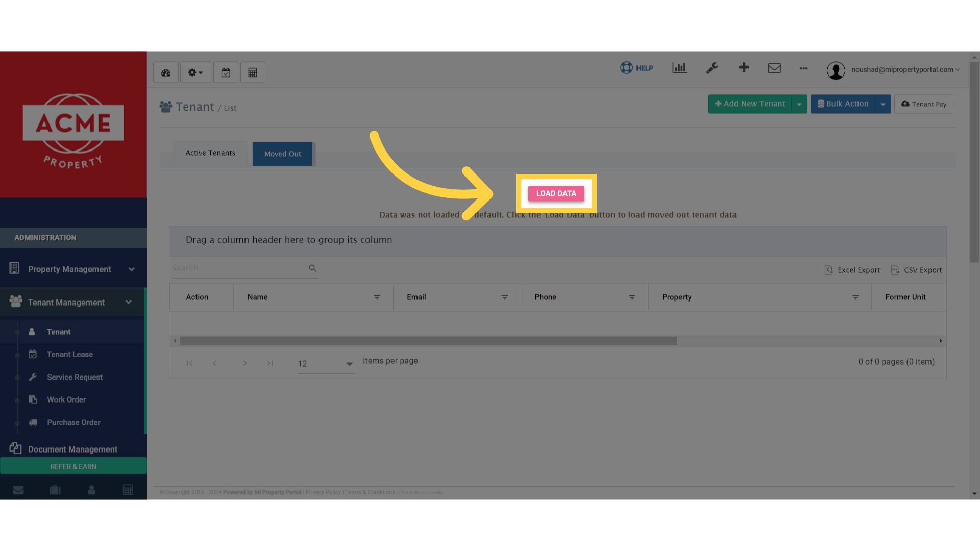Image resolution: width=980 pixels, height=551 pixels.
Task: Open Tenant in the sidebar
Action: pyautogui.click(x=59, y=332)
